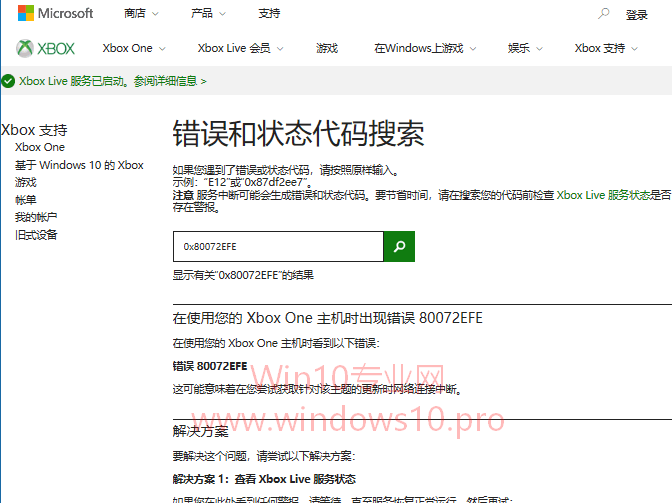Select 游戏 in the sidebar
Screen dimensions: 672x503
pos(26,182)
